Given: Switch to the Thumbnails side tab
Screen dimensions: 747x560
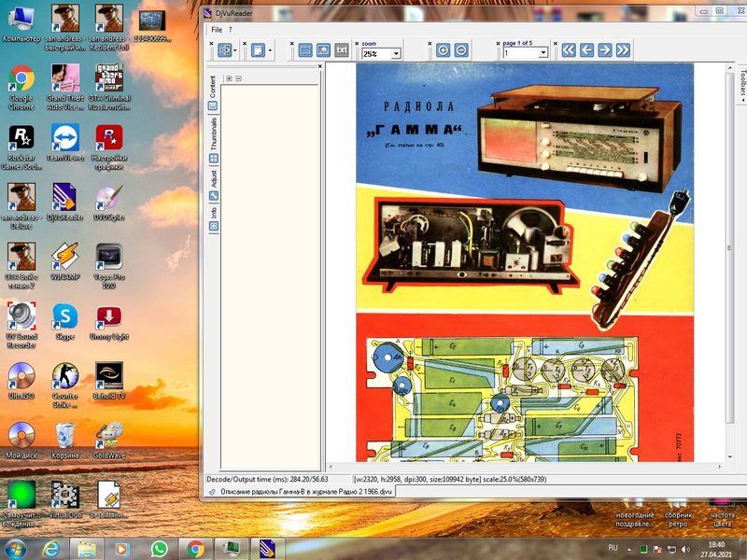Looking at the screenshot, I should pyautogui.click(x=214, y=140).
